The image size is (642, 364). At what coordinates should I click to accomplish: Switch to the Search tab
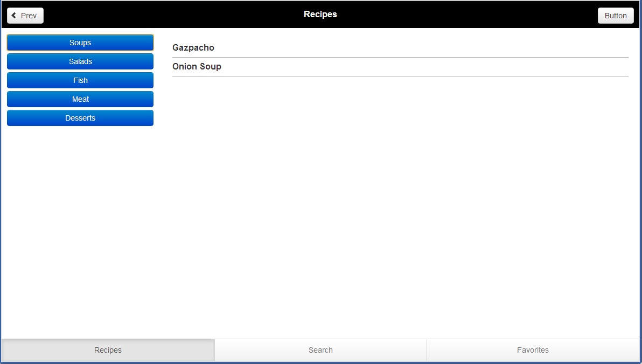pyautogui.click(x=320, y=350)
